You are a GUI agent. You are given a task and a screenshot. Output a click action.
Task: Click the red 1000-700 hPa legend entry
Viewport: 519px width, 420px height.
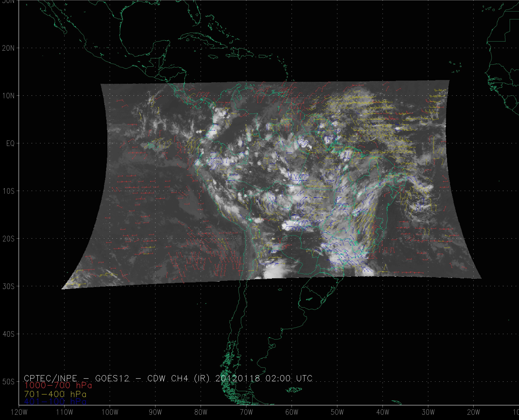point(58,385)
